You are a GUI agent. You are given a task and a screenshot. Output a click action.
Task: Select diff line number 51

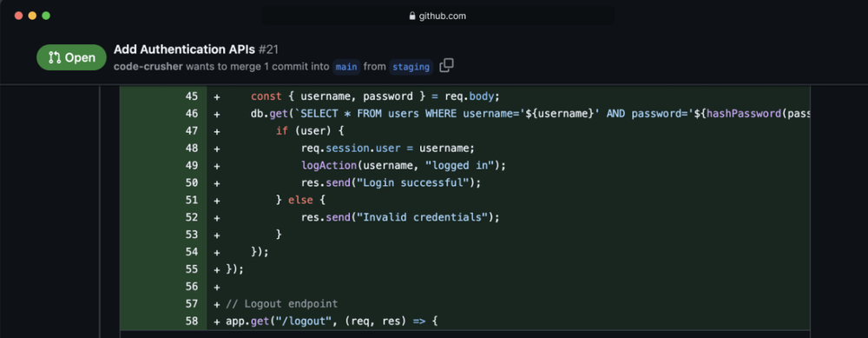click(191, 200)
